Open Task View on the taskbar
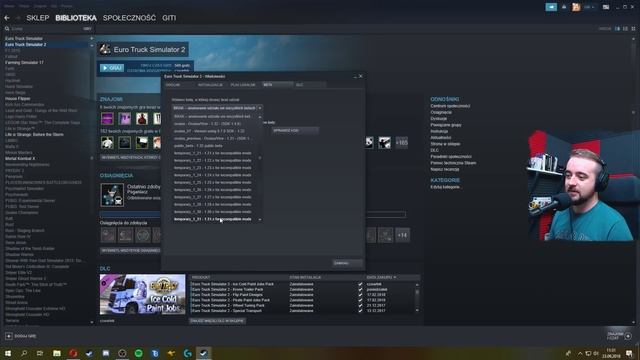The height and width of the screenshot is (360, 640). click(40, 353)
